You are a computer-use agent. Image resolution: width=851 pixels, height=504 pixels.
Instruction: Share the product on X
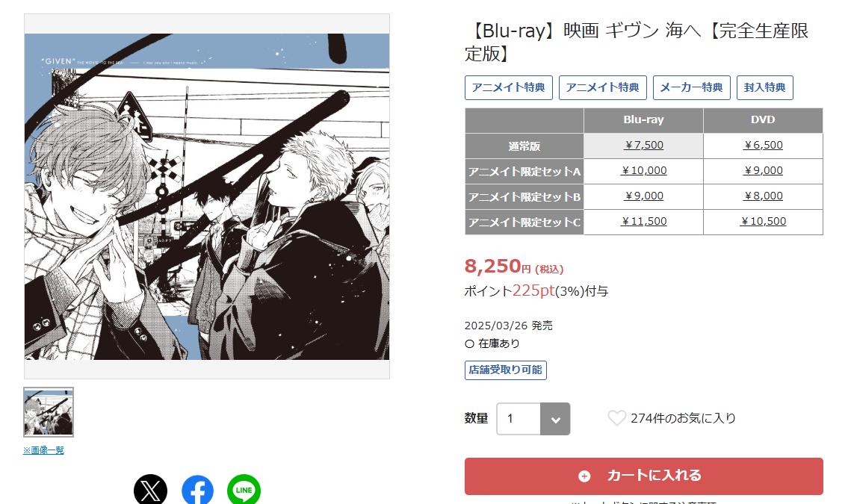[150, 490]
